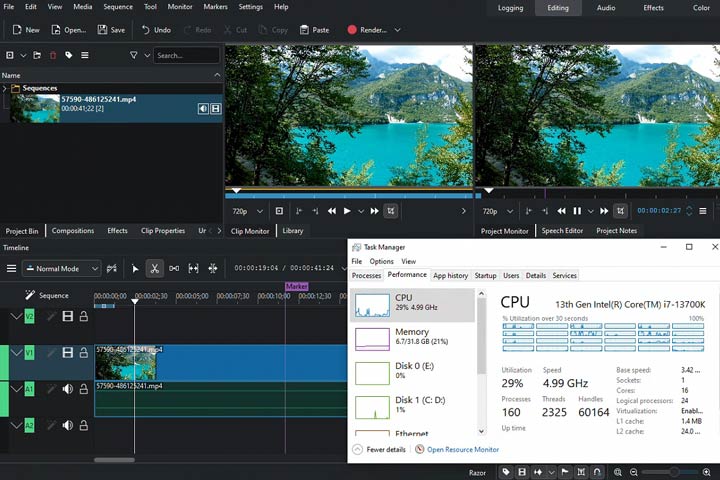Open the Project Bin hamburger menu
Screen dimensions: 720x480
coord(85,55)
